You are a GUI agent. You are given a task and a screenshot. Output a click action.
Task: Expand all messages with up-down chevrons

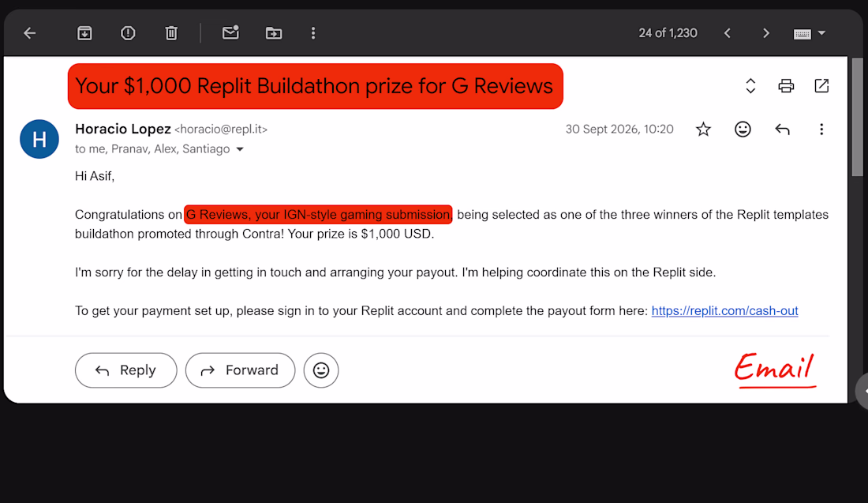(750, 86)
